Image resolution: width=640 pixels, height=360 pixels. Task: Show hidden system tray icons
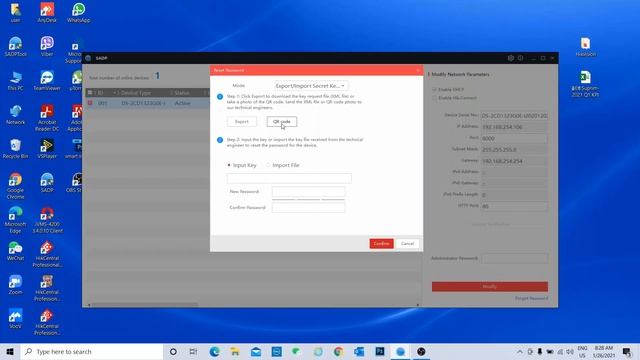[x=520, y=351]
